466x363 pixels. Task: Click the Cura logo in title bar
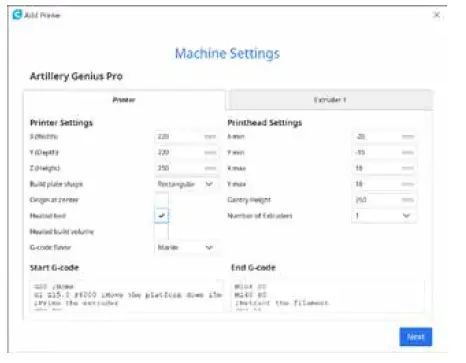click(17, 15)
